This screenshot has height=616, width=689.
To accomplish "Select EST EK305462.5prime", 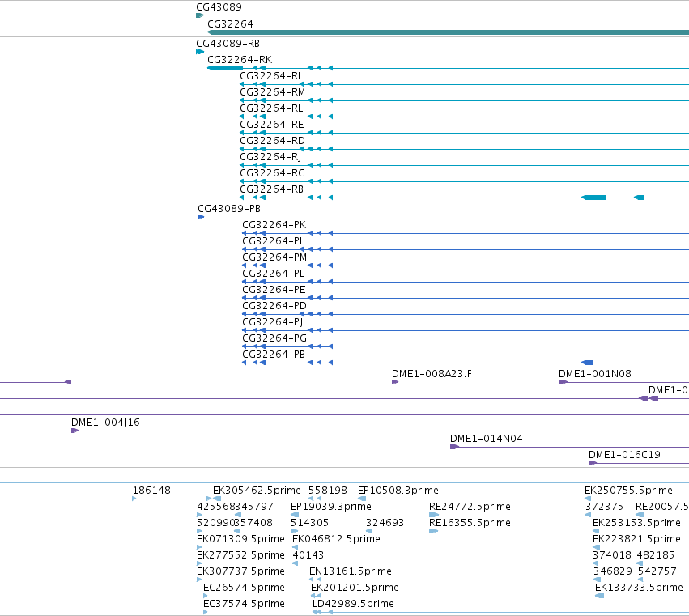I will coord(257,491).
